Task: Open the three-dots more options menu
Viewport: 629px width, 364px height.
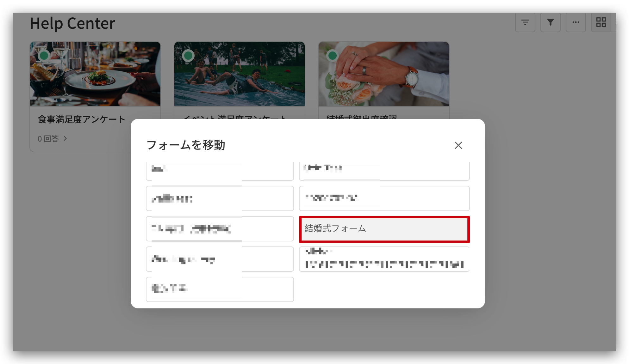Action: tap(576, 22)
